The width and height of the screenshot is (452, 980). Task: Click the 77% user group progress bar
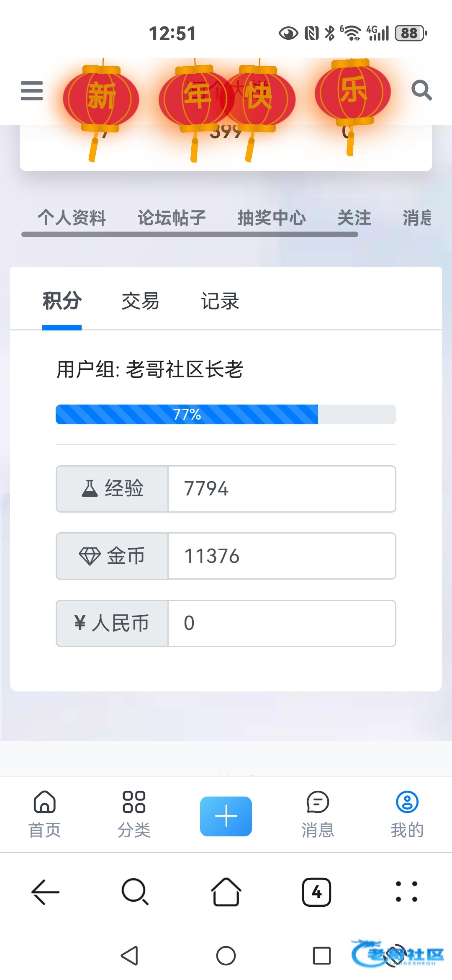coord(226,414)
